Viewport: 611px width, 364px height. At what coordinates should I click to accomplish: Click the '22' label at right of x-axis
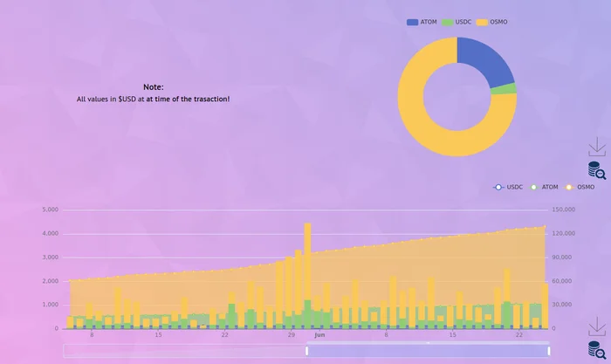pos(518,335)
